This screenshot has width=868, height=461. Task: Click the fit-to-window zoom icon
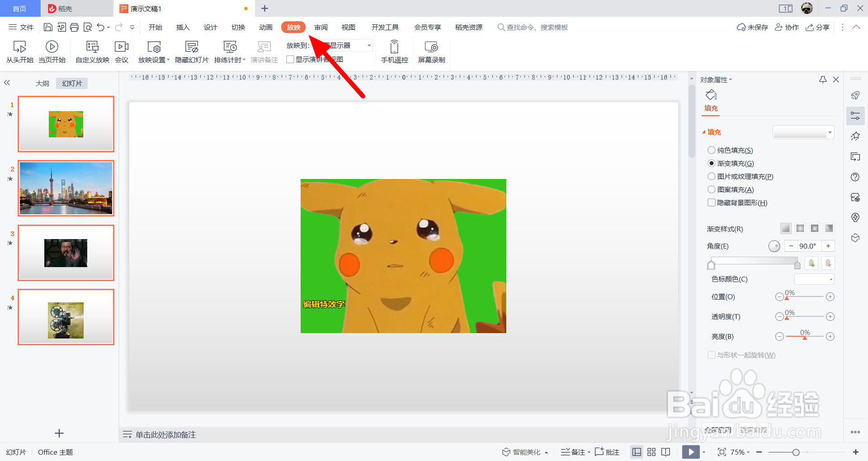pos(722,452)
